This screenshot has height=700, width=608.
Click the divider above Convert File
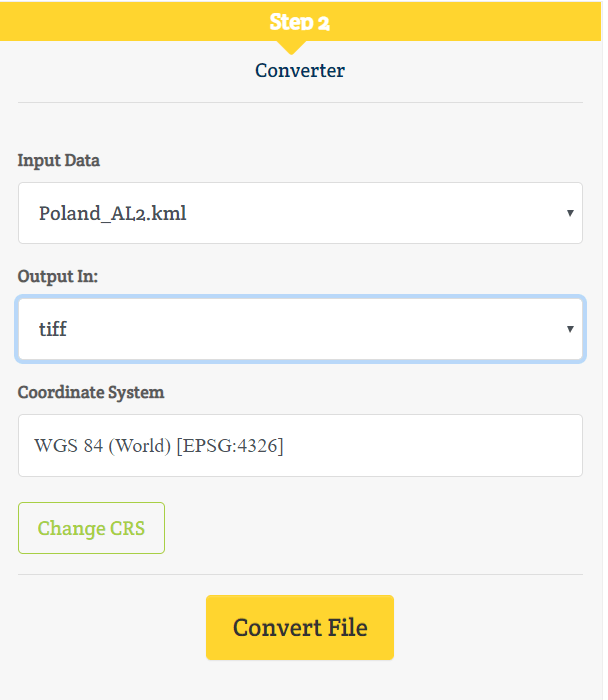click(x=300, y=575)
